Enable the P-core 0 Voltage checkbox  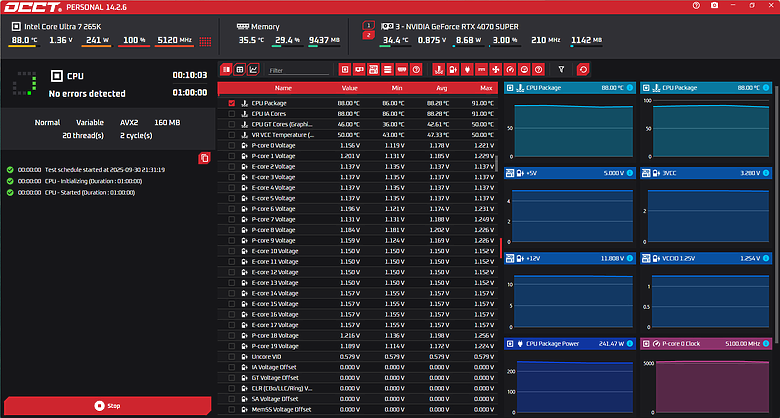point(232,145)
